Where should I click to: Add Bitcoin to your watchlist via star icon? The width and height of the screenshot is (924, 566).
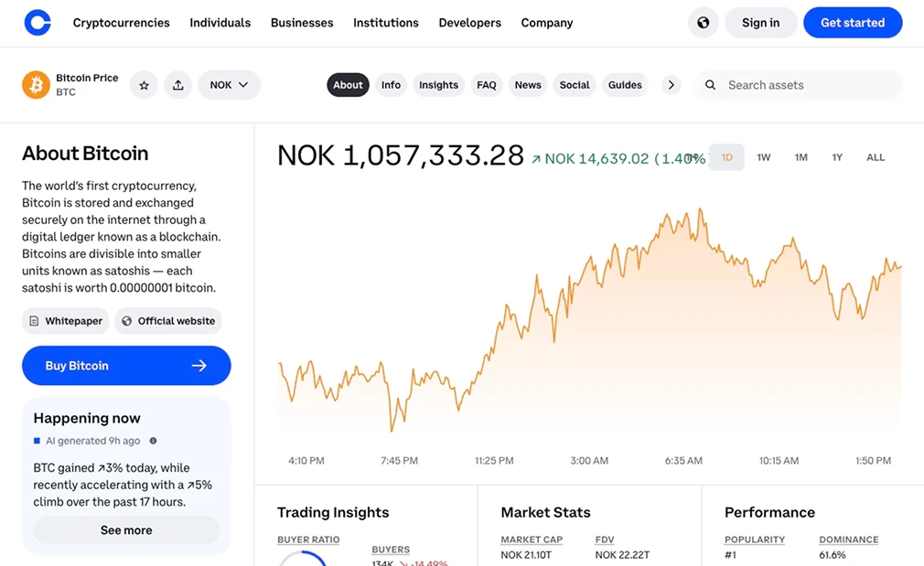click(144, 84)
